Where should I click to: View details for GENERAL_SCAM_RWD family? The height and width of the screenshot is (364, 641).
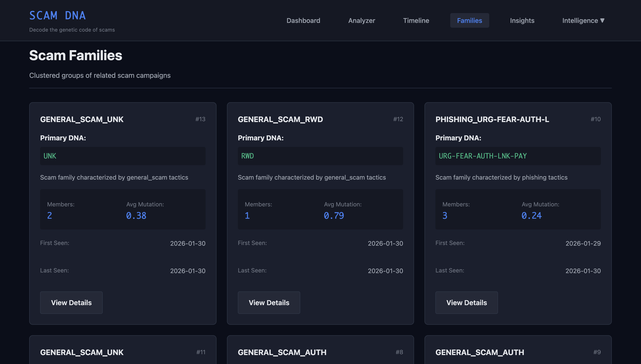(269, 303)
